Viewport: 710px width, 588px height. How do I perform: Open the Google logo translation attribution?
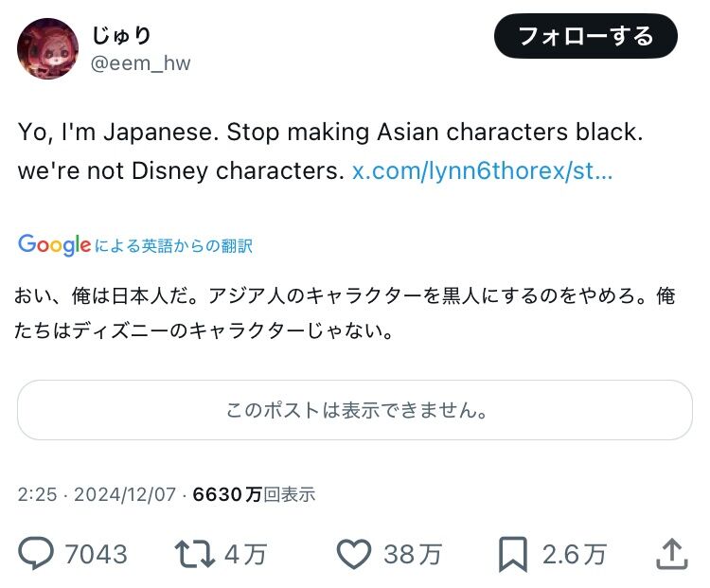click(54, 245)
